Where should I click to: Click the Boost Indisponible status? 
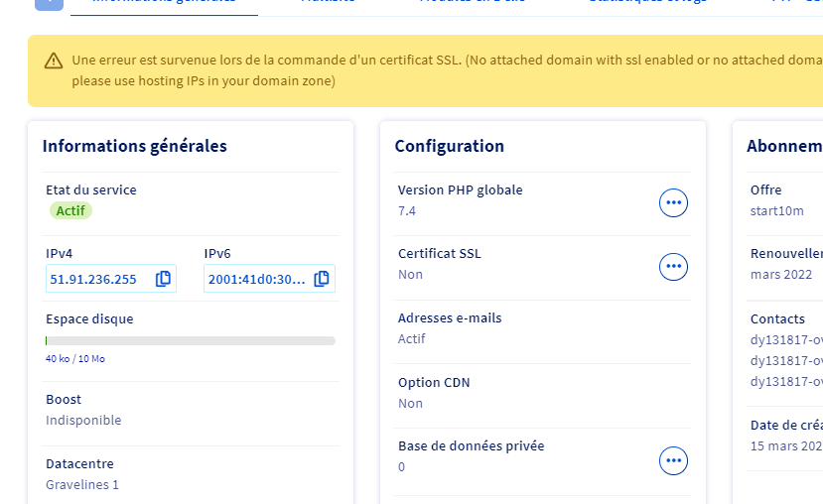click(83, 420)
